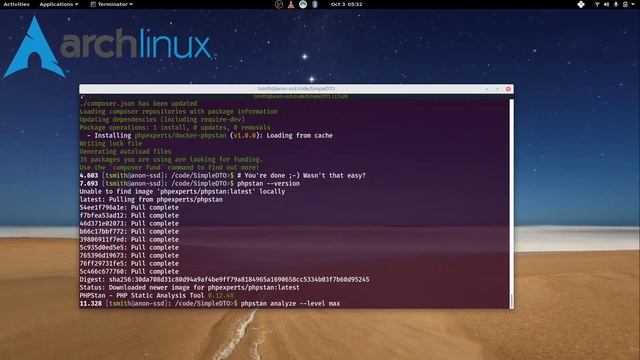Click the 'Generating autoload files' line
This screenshot has width=640, height=360.
point(125,151)
